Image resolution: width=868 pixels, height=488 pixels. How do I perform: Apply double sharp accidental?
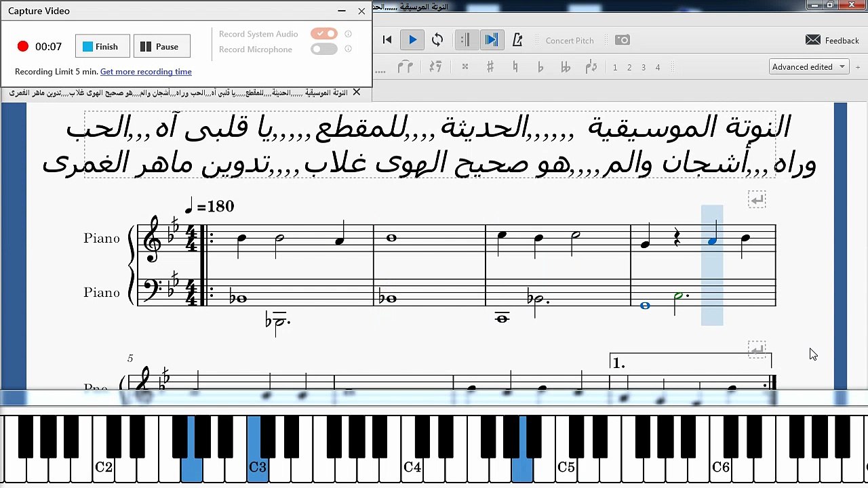pyautogui.click(x=465, y=66)
